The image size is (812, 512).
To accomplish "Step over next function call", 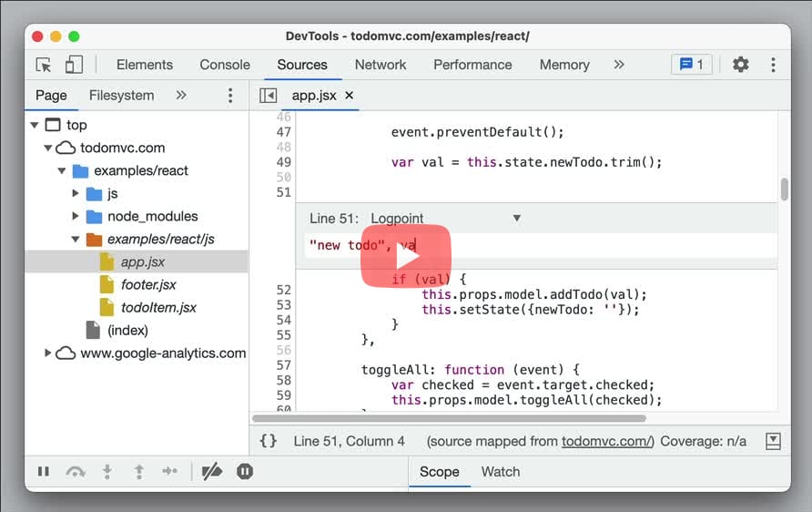I will pyautogui.click(x=76, y=471).
